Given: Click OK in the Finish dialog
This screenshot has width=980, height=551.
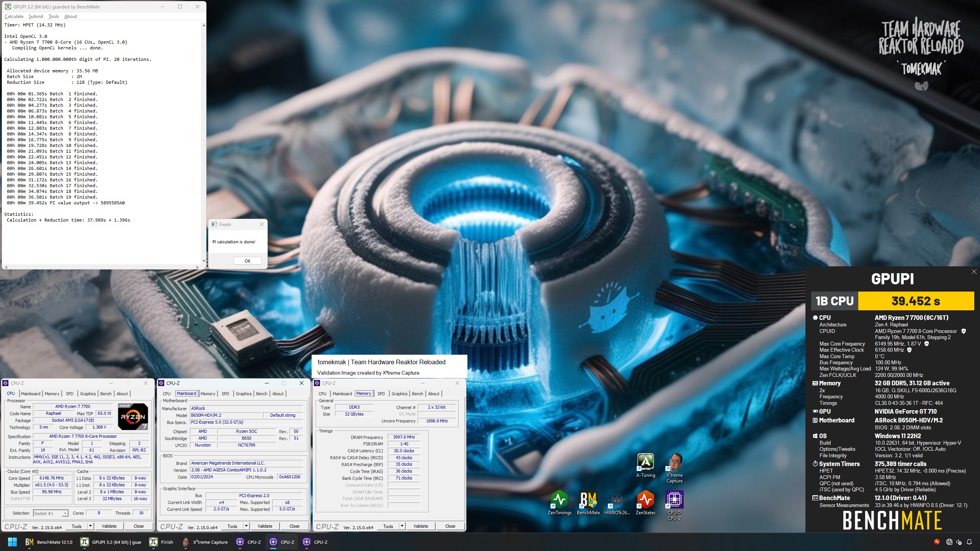Looking at the screenshot, I should click(x=247, y=261).
